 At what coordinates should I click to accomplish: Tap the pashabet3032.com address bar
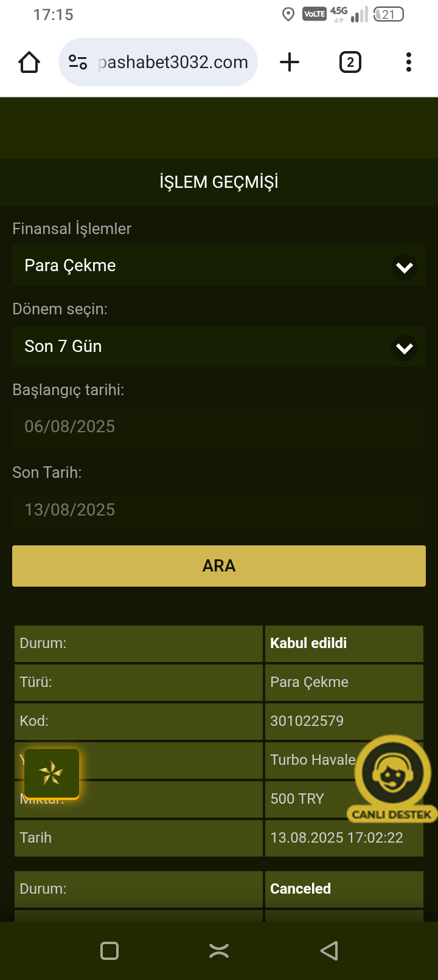pos(173,62)
